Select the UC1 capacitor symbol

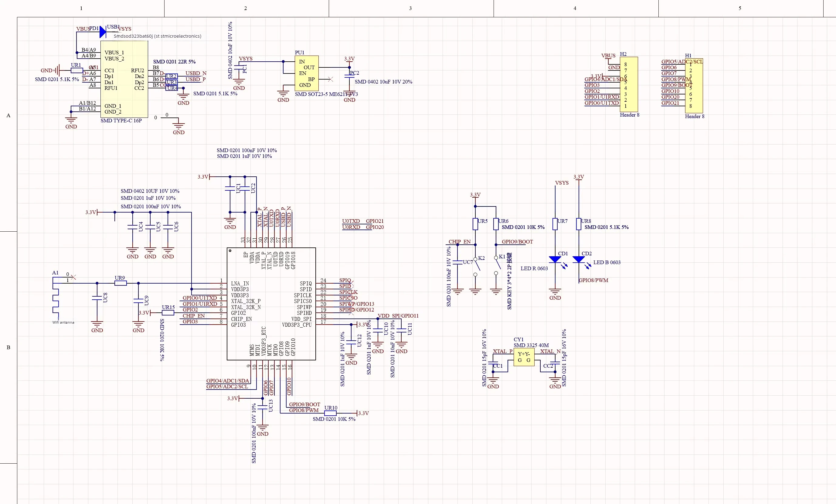click(230, 189)
